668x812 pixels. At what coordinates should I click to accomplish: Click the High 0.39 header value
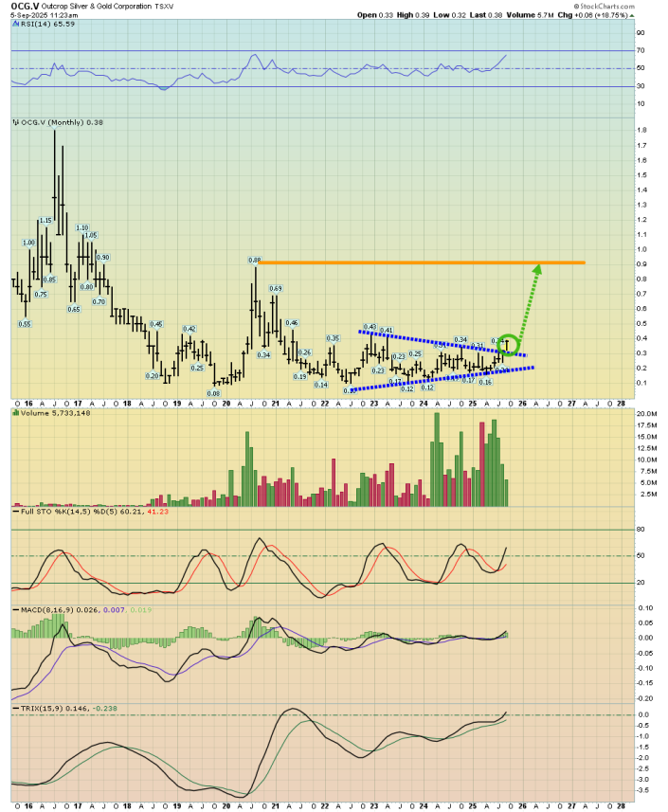click(x=413, y=15)
